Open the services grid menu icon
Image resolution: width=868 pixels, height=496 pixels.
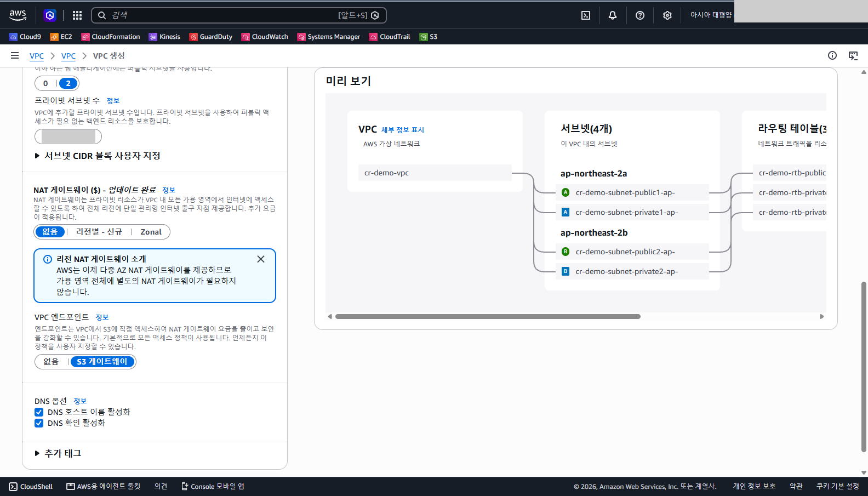coord(77,15)
